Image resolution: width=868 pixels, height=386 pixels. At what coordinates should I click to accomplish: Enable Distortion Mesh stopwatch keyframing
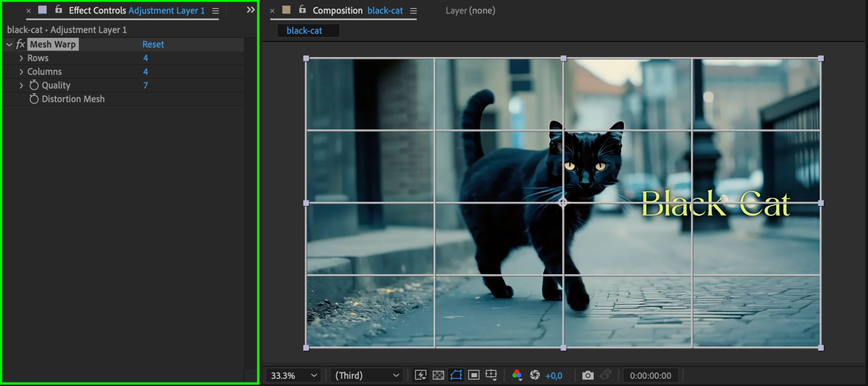click(x=34, y=99)
